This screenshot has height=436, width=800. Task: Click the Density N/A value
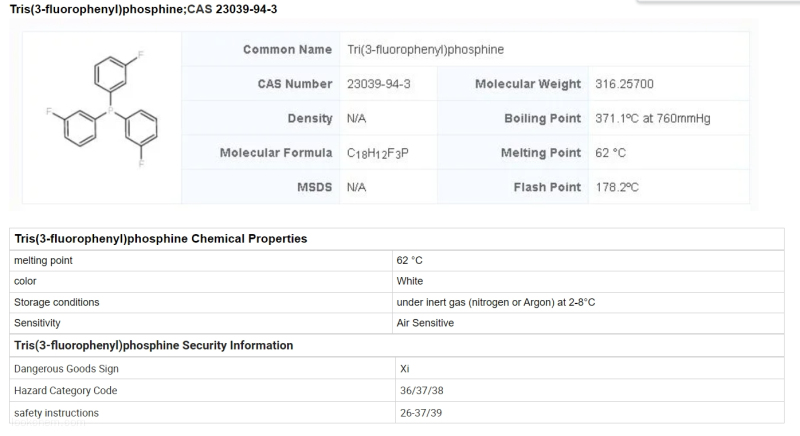click(356, 119)
